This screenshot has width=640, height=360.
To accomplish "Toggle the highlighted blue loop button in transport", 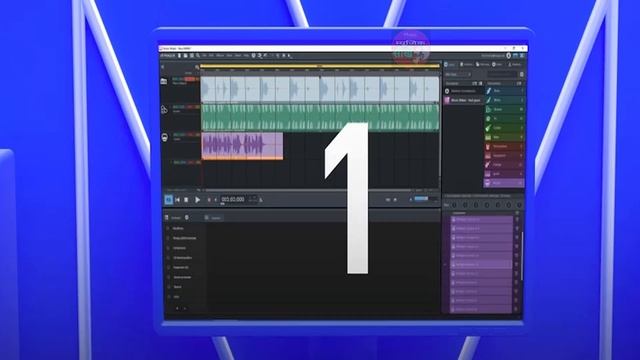I will 168,200.
